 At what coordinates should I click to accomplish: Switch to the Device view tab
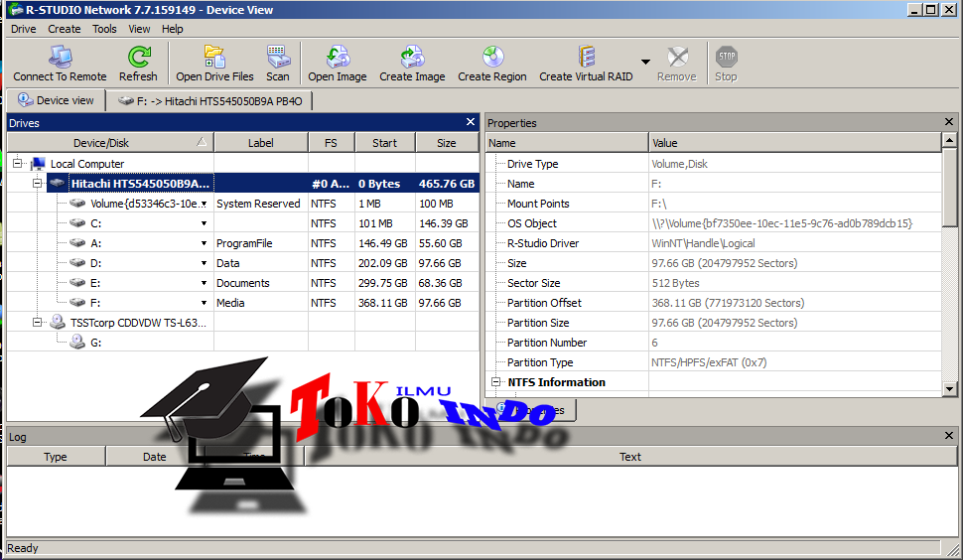click(56, 100)
